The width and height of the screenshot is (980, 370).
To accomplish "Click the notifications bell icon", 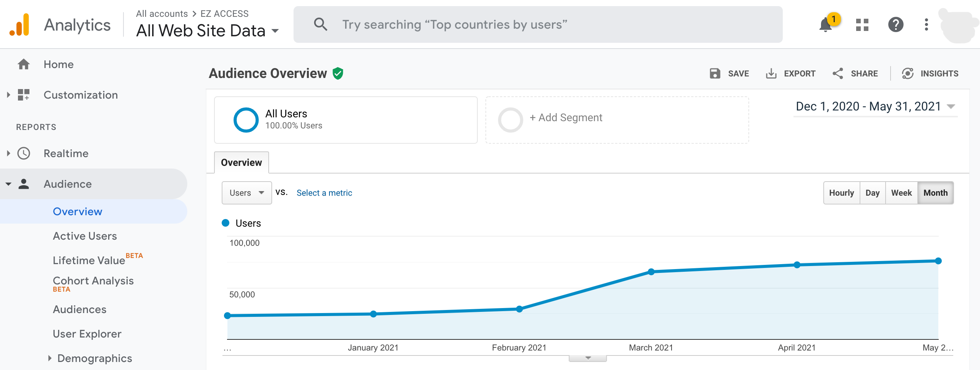I will [x=826, y=25].
